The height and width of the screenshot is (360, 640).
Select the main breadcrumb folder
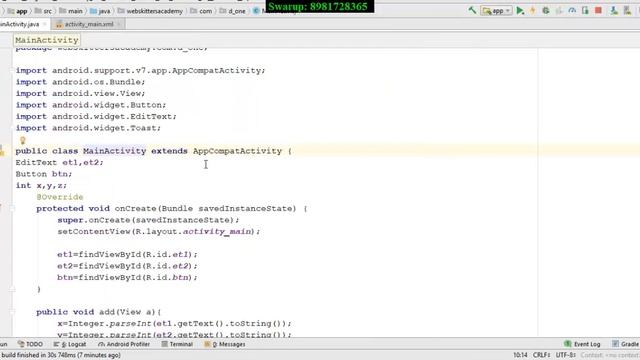71,11
